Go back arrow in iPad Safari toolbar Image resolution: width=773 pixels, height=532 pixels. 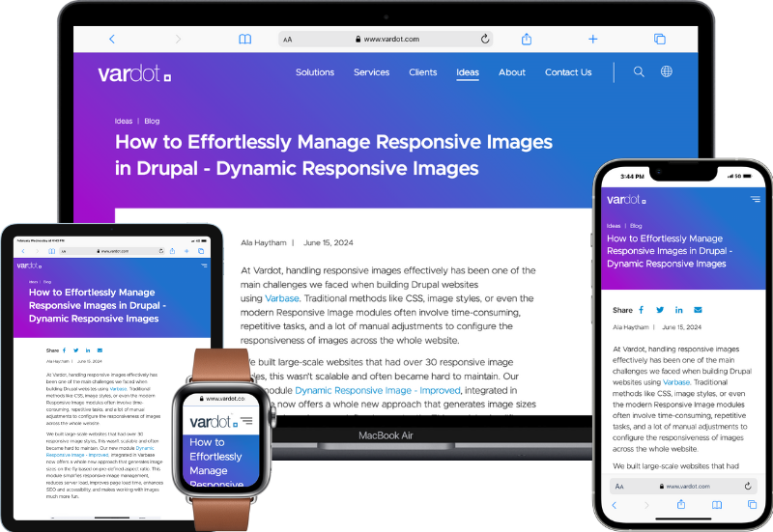(x=22, y=251)
